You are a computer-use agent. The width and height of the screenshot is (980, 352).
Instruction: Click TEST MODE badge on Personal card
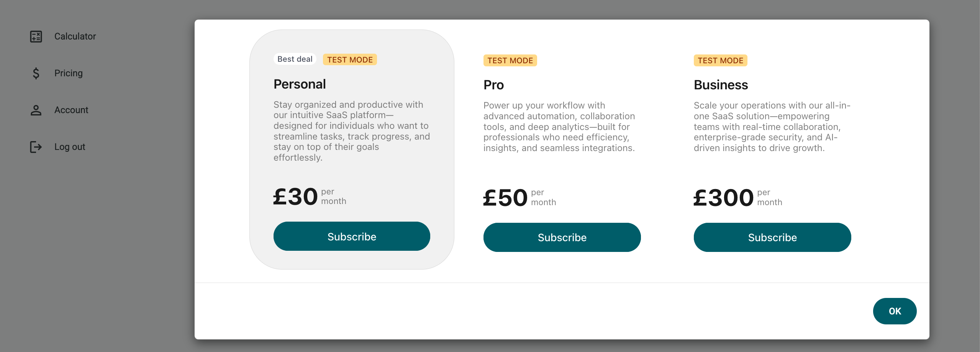(349, 59)
